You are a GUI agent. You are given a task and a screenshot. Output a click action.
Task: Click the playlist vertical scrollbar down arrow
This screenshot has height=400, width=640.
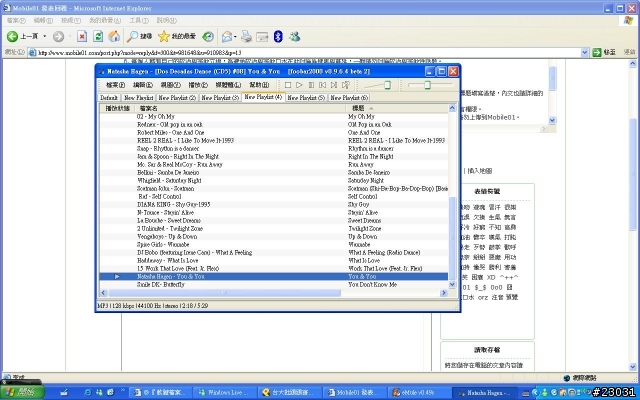[x=452, y=284]
